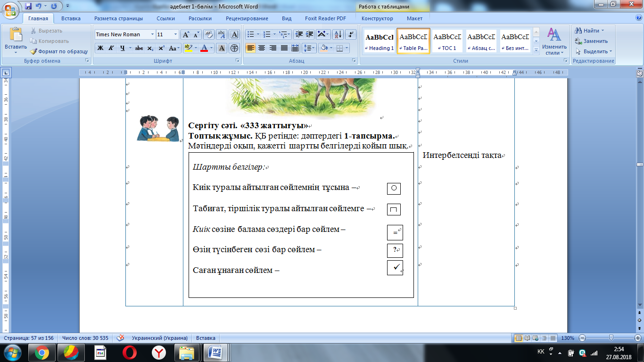Open the Change Case (Аа) dropdown

(x=174, y=48)
